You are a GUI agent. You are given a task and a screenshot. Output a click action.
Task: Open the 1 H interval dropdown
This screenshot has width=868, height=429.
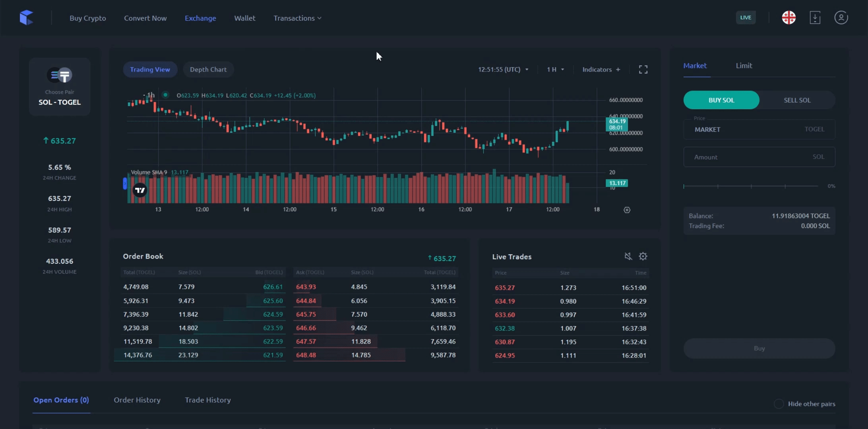coord(555,70)
